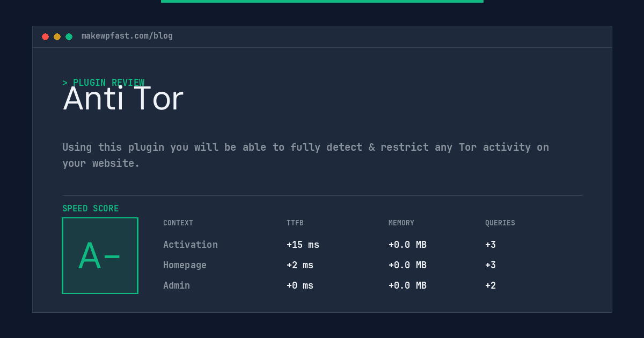Click the Activation TTFB value +15 ms

[303, 245]
